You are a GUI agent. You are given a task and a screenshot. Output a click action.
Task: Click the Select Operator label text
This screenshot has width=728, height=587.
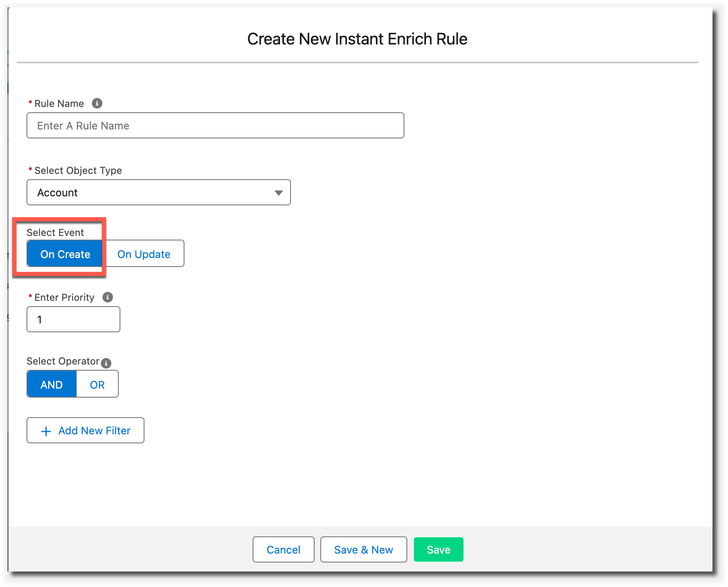tap(63, 361)
